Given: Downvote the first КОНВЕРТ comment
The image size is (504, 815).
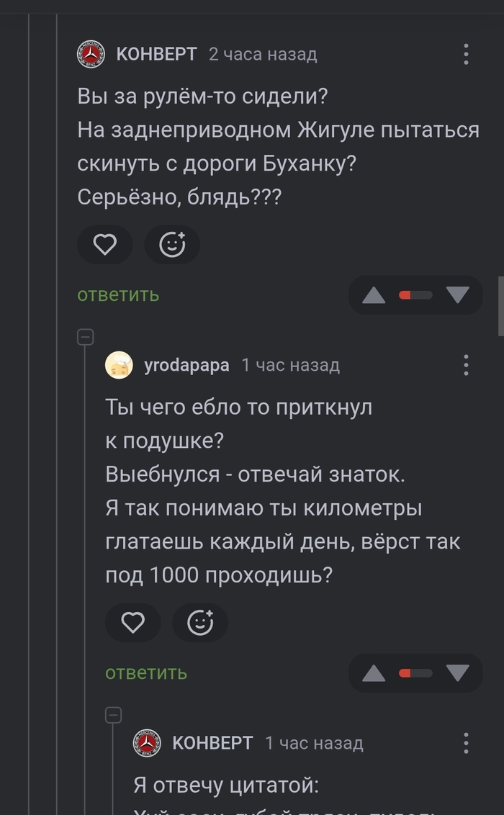Looking at the screenshot, I should 457,294.
